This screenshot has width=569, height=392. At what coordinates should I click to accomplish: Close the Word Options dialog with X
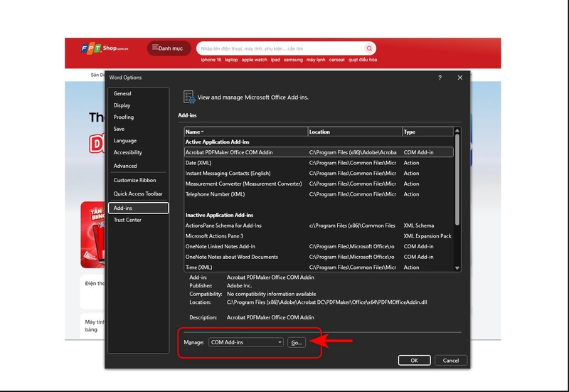460,78
